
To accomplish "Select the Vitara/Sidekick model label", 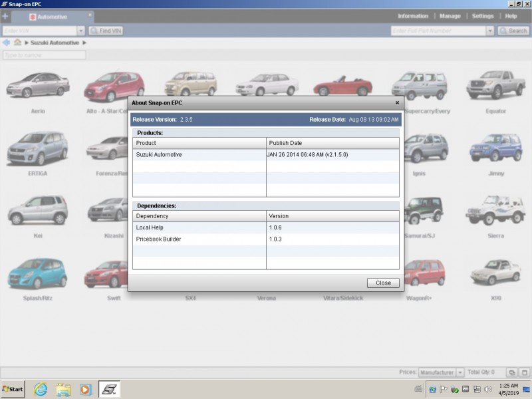I will pyautogui.click(x=343, y=298).
